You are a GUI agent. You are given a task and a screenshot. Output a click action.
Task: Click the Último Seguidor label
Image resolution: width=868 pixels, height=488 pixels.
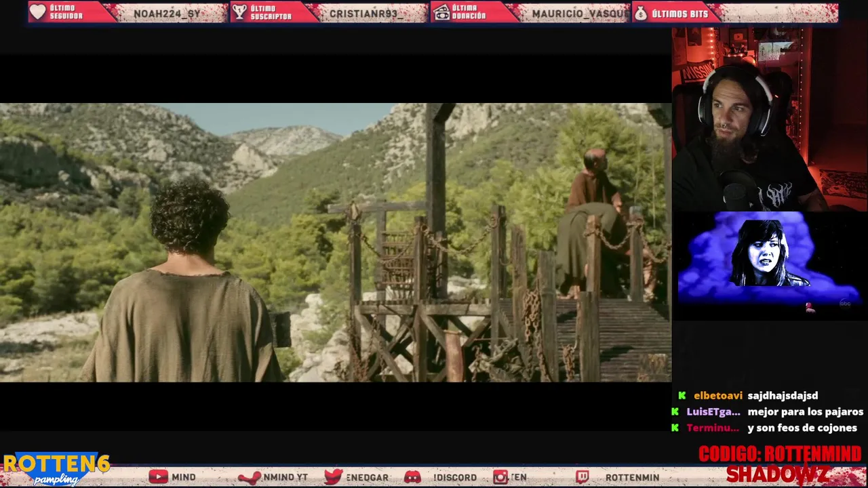[x=66, y=13]
